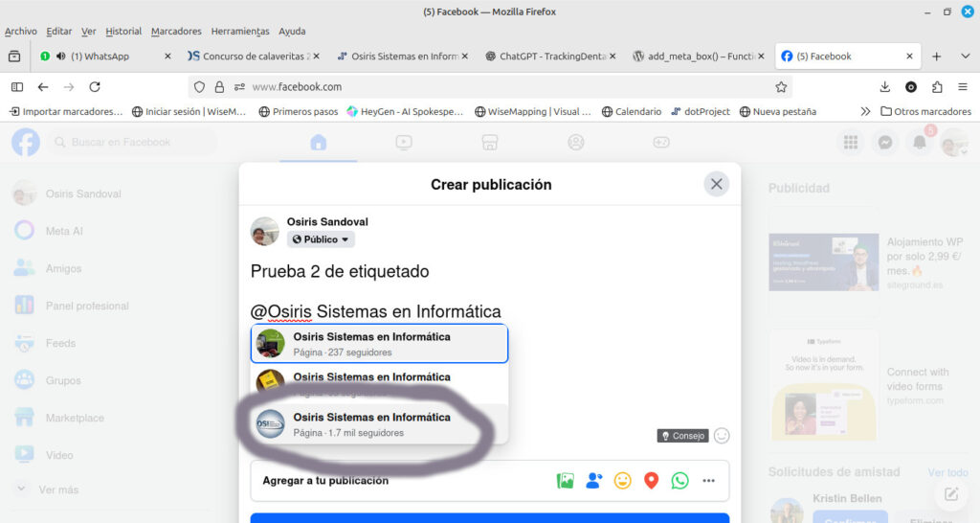The image size is (980, 523).
Task: Add photo/video to the publication
Action: (x=565, y=481)
